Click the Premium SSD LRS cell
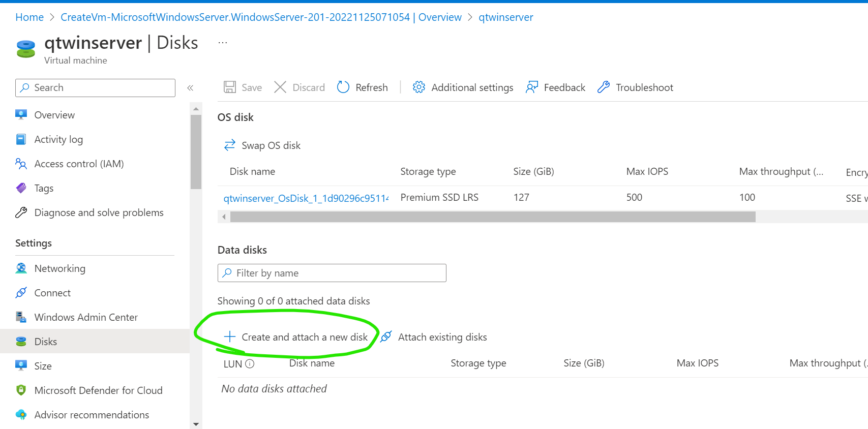The image size is (868, 429). click(x=439, y=197)
